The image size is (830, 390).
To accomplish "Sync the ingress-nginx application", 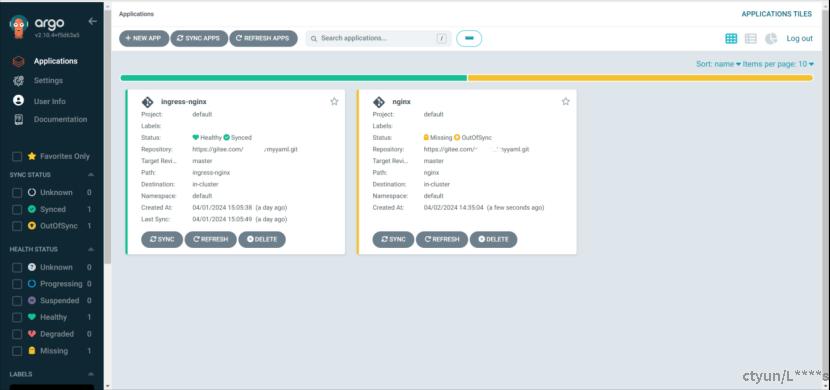I will 162,240.
